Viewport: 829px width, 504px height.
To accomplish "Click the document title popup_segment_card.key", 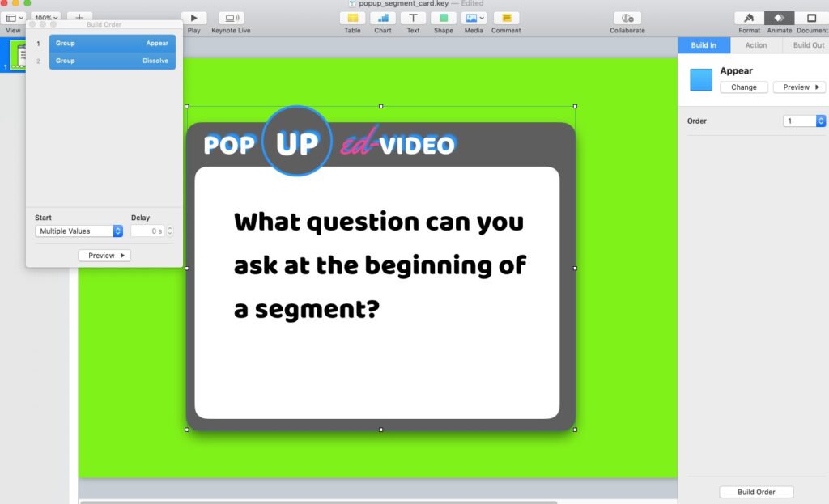I will point(403,4).
